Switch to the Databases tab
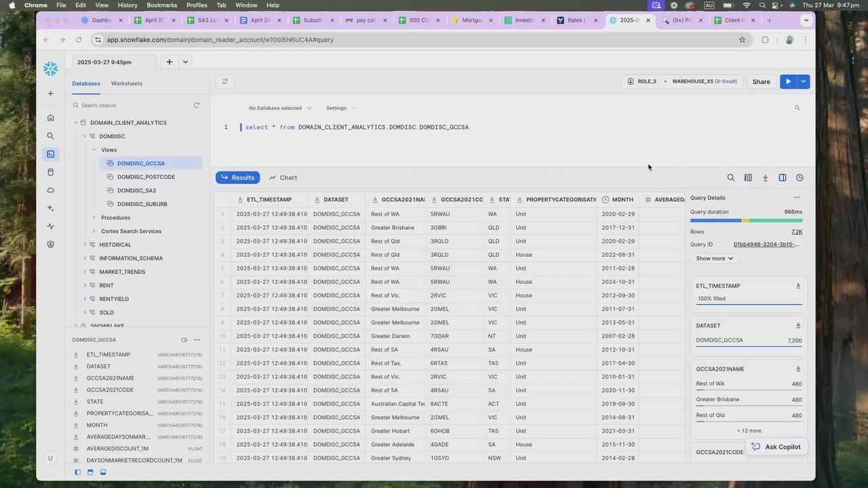Screen dimensions: 868x488 pos(86,83)
